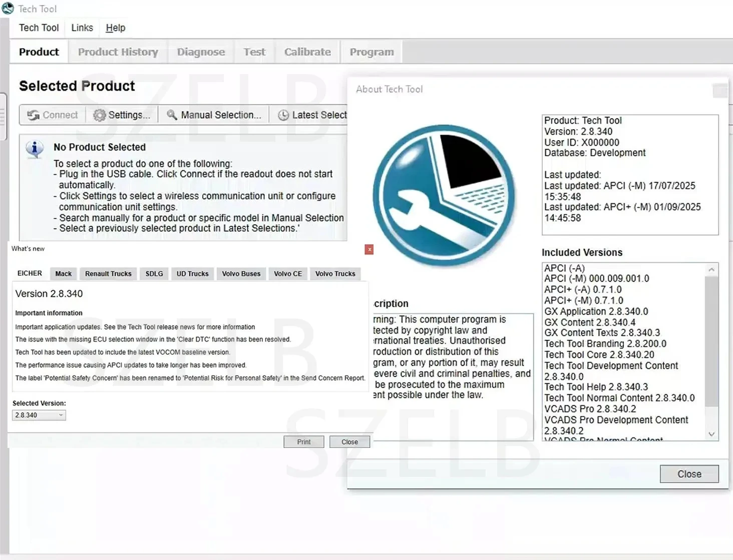Select 'VCADS Pro 2.8.340.2' row

pyautogui.click(x=590, y=409)
